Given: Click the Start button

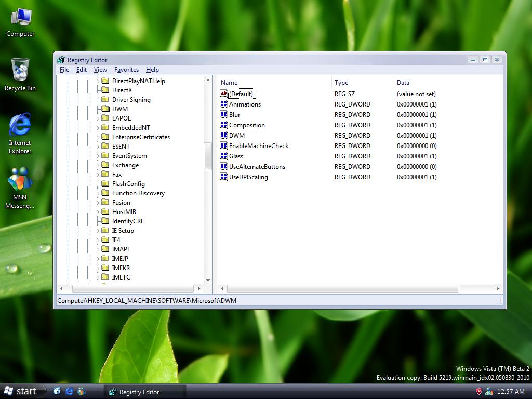Looking at the screenshot, I should 22,391.
